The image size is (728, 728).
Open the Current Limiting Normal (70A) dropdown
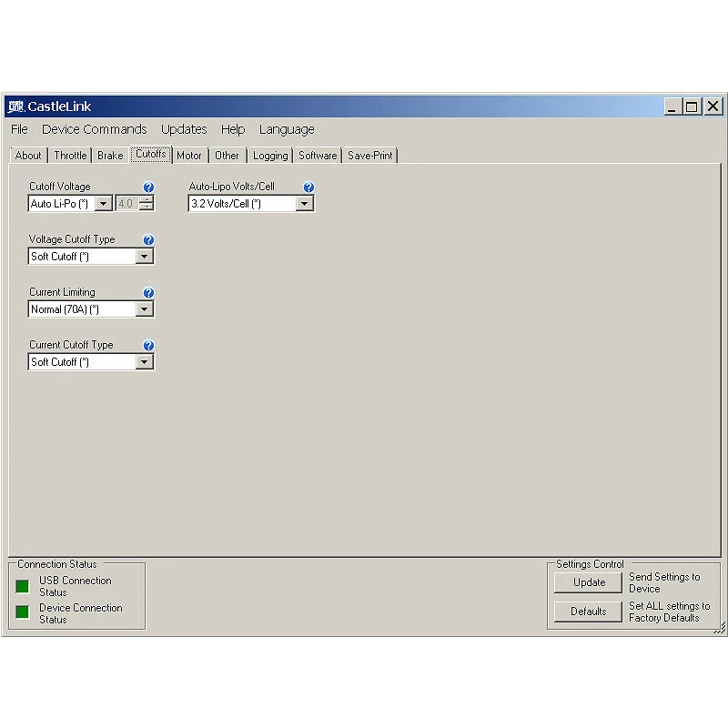point(145,309)
